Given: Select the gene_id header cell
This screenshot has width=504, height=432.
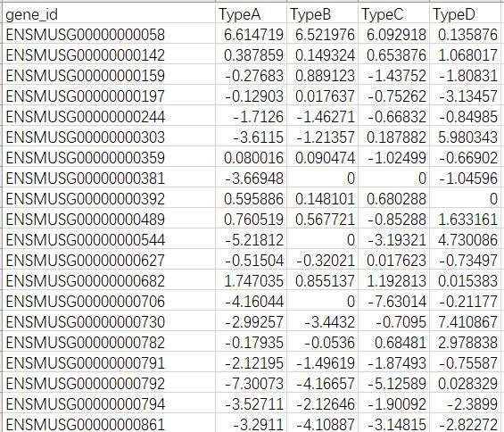Looking at the screenshot, I should (109, 13).
